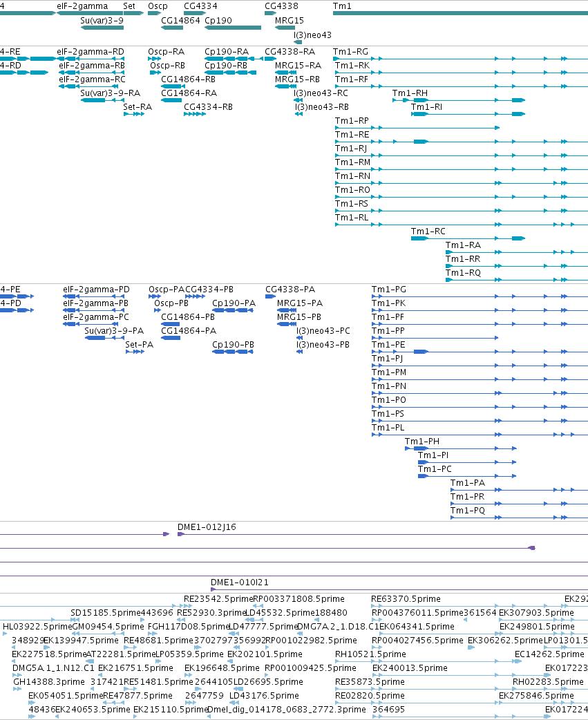Click transcript CG14864-RB
The width and height of the screenshot is (588, 720).
click(x=171, y=86)
